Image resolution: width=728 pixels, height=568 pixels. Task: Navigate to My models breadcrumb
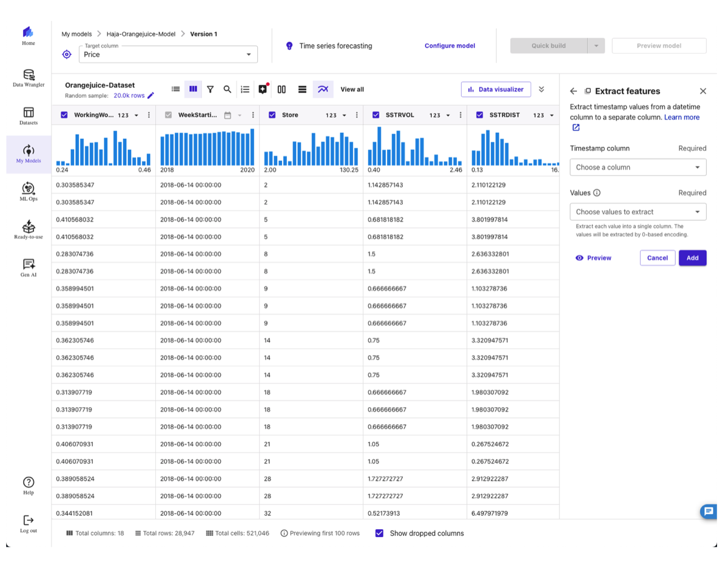[76, 34]
